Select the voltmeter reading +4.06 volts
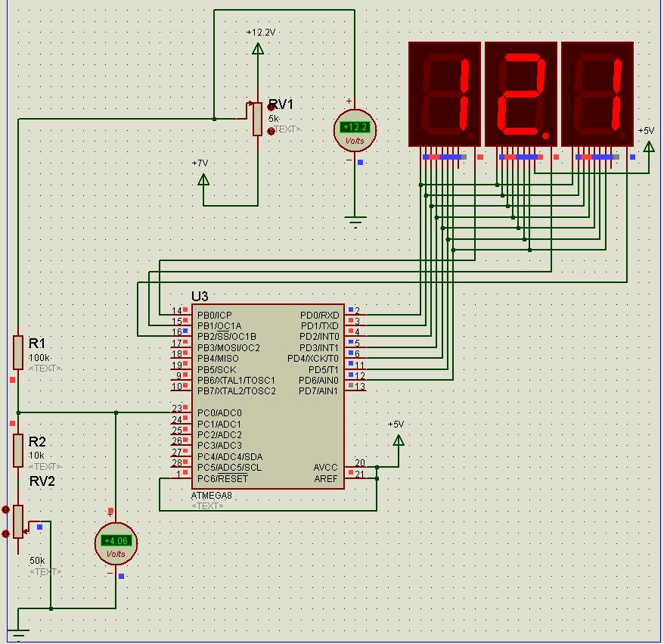The width and height of the screenshot is (664, 644). pyautogui.click(x=116, y=543)
